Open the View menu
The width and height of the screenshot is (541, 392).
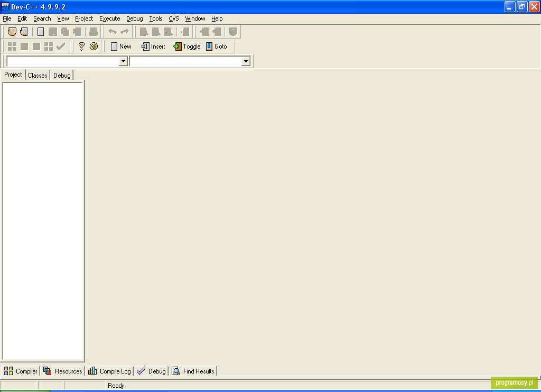(x=63, y=18)
